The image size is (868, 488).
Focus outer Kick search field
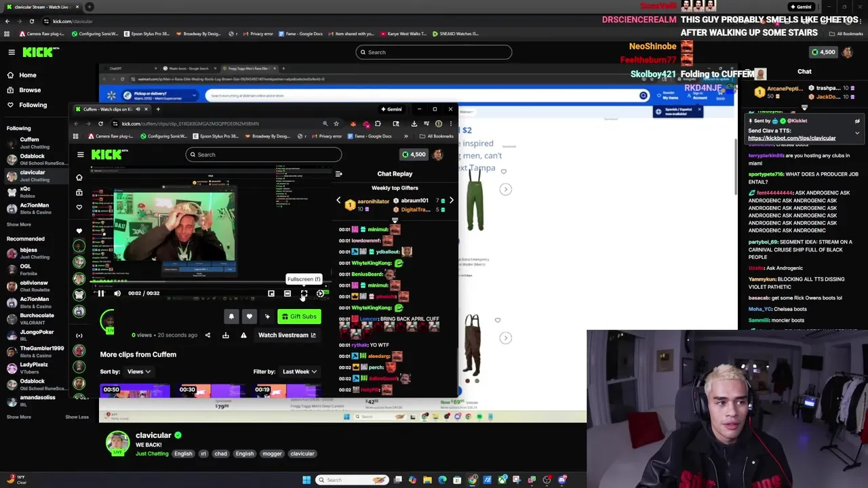[434, 52]
